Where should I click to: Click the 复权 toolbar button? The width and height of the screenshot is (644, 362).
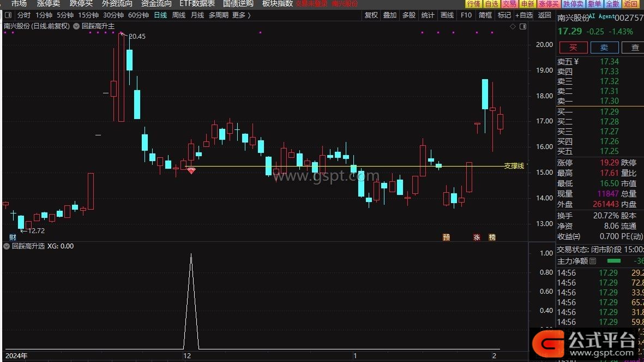point(371,15)
